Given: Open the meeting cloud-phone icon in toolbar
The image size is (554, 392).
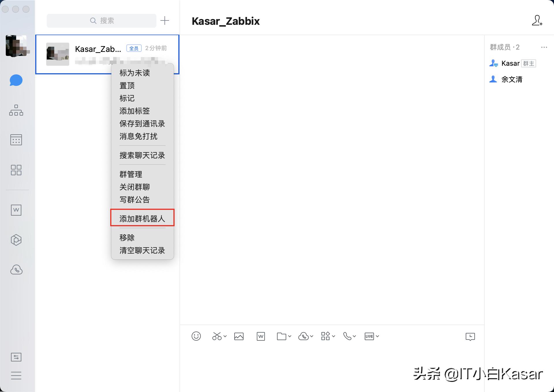Looking at the screenshot, I should pyautogui.click(x=304, y=336).
